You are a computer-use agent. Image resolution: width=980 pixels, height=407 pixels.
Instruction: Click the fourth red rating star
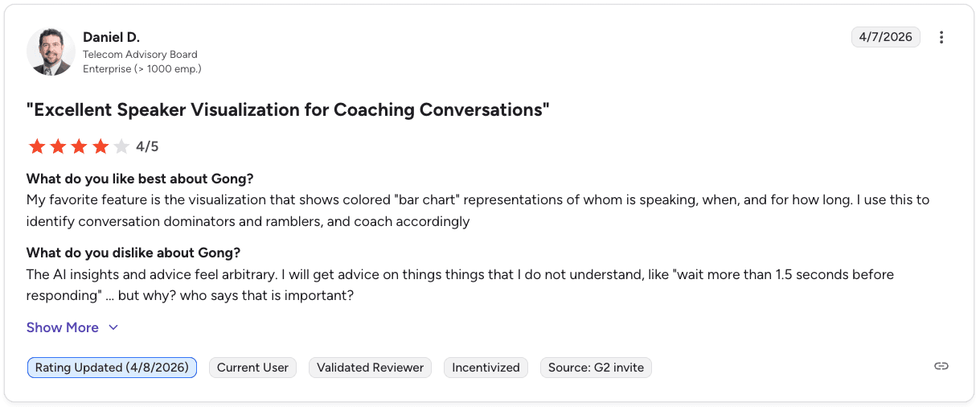click(x=100, y=146)
